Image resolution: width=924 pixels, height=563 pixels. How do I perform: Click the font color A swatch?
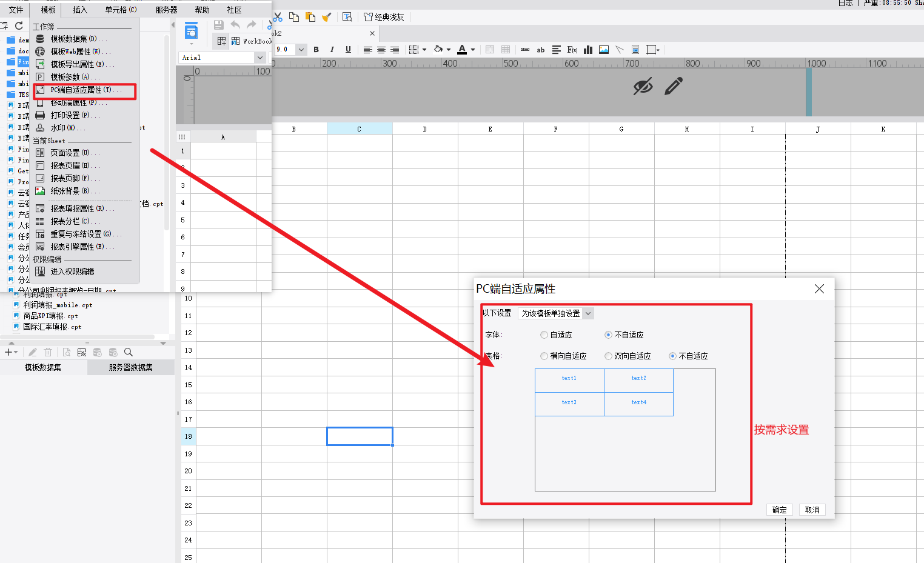point(462,50)
